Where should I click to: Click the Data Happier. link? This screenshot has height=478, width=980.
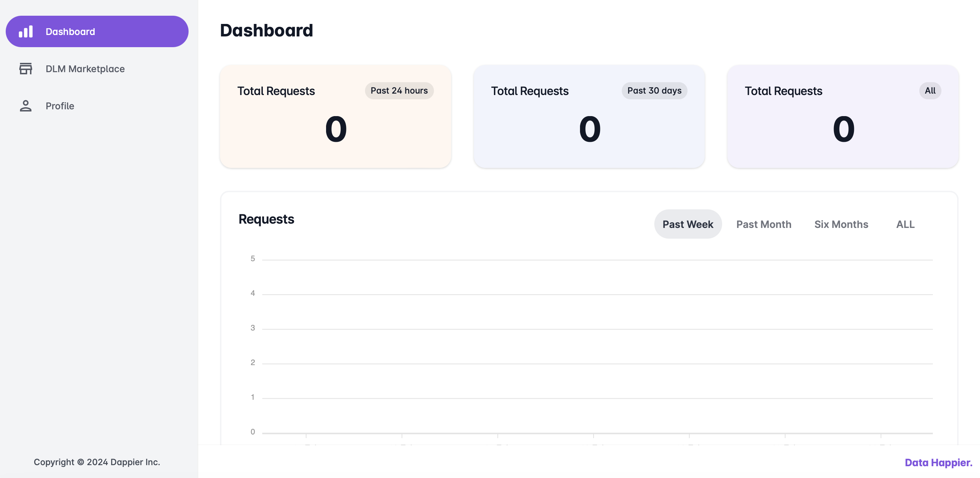tap(938, 462)
